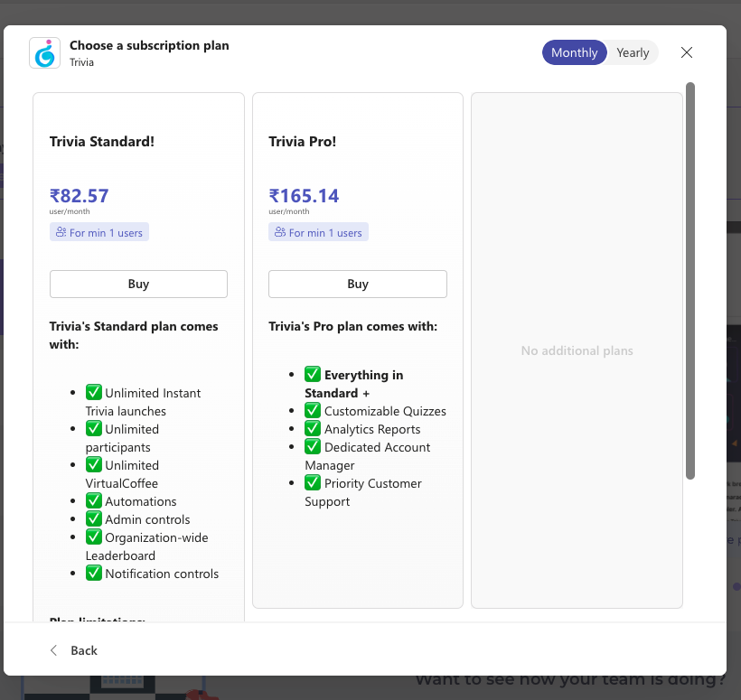Click 'Automations' feature text
This screenshot has height=700, width=741.
point(140,501)
